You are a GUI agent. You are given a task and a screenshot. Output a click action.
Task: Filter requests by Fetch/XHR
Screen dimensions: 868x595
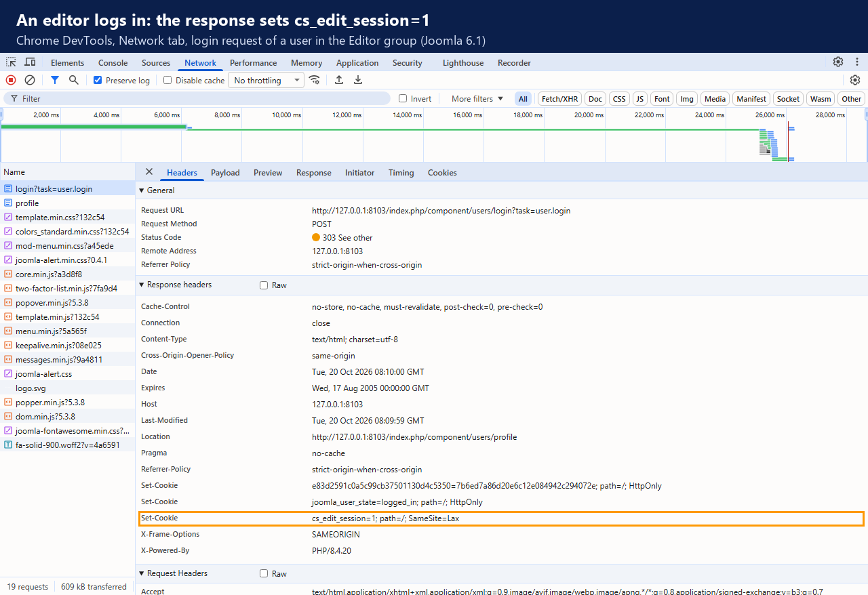[x=559, y=99]
